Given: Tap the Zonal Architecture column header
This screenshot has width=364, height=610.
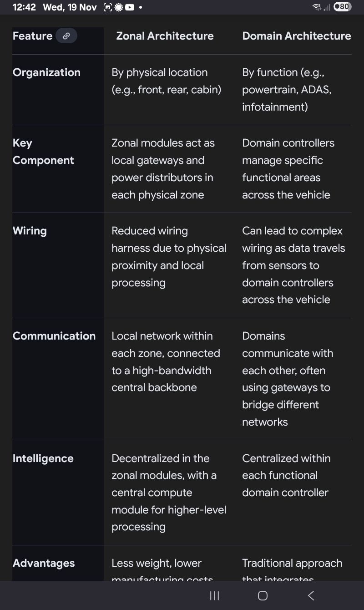Looking at the screenshot, I should 165,36.
